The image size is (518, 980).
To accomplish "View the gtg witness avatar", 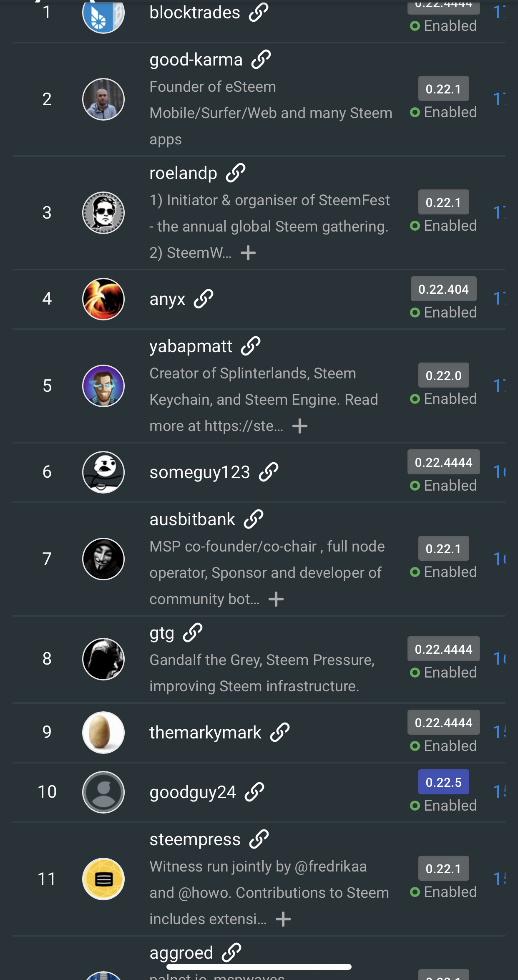I will [103, 659].
